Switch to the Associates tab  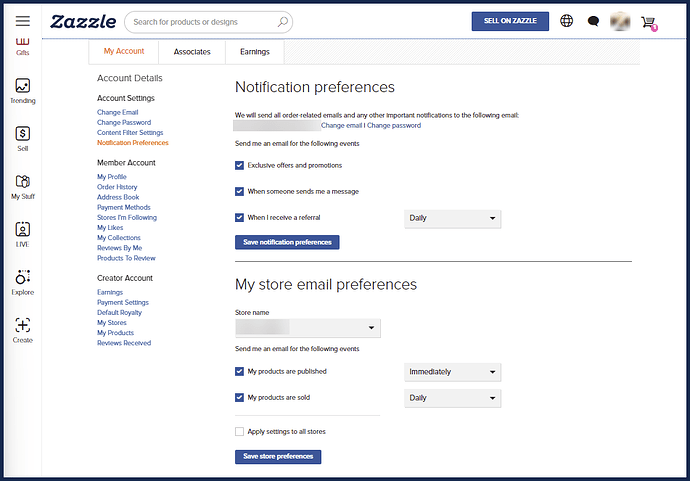192,52
